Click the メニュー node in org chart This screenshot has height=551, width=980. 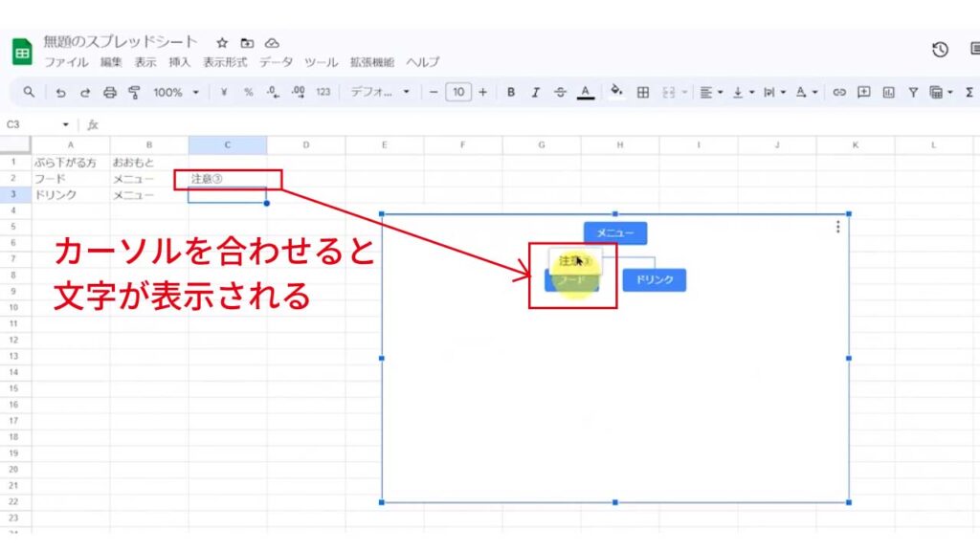615,233
